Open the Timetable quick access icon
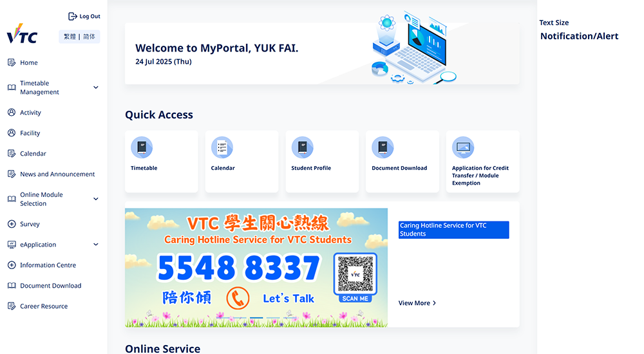The image size is (644, 354). tap(142, 147)
